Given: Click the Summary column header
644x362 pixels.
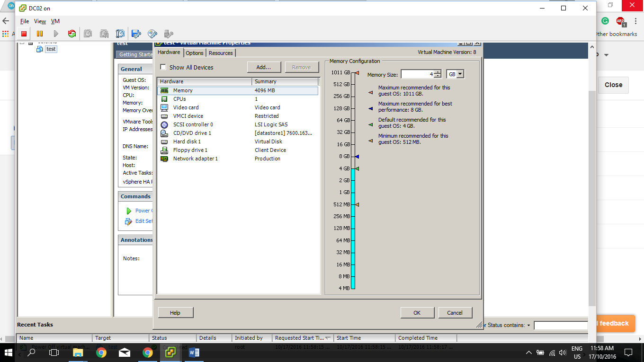Looking at the screenshot, I should pyautogui.click(x=286, y=81).
